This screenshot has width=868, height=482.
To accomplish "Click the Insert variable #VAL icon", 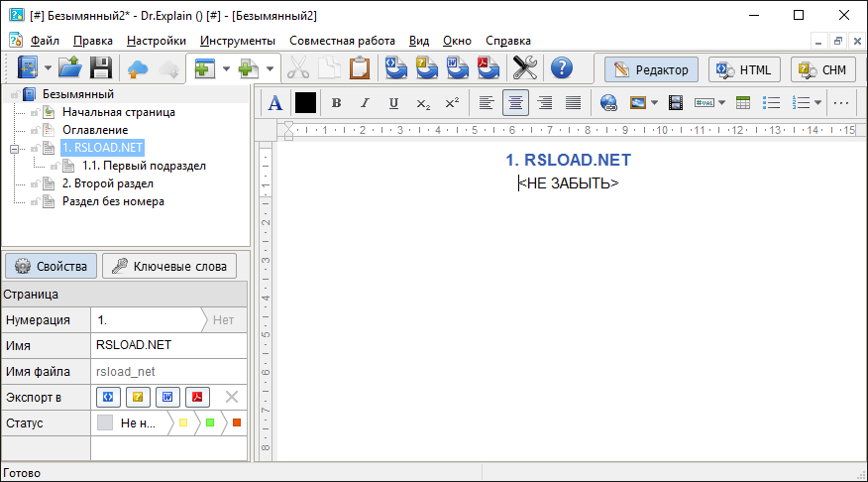I will click(705, 103).
